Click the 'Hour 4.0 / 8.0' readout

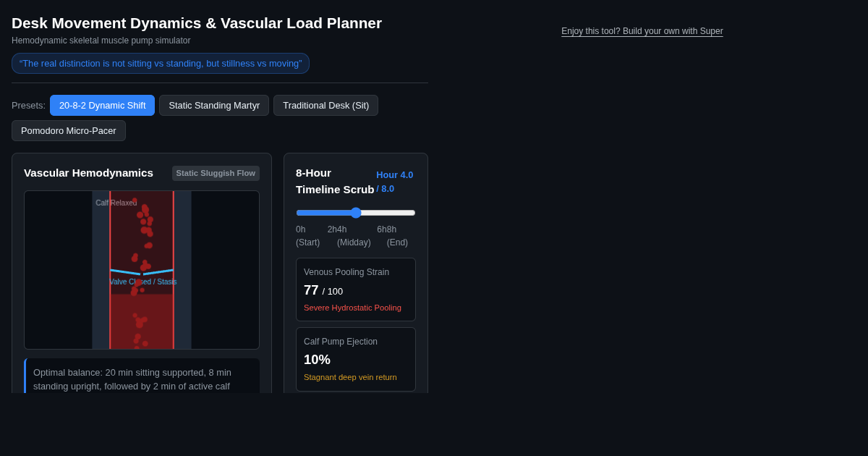point(395,181)
